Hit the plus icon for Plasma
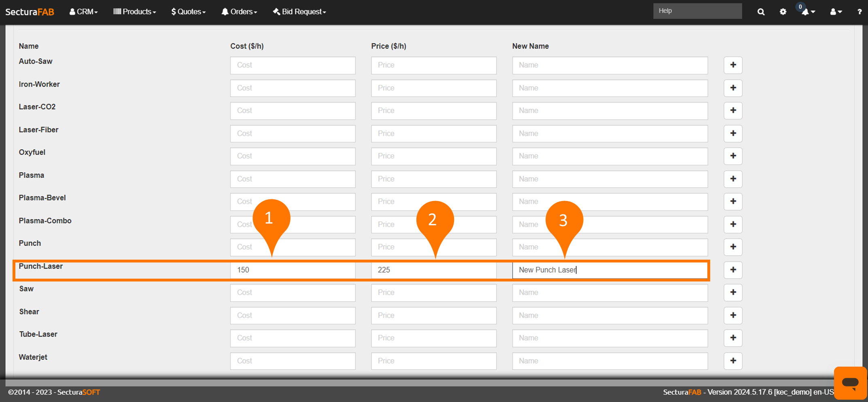Screen dimensions: 868x402 point(733,179)
